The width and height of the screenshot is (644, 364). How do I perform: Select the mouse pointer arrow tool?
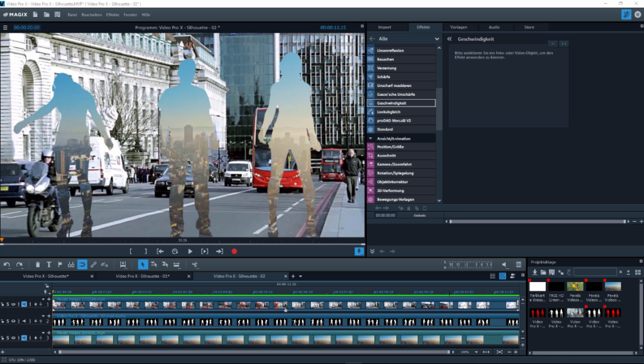click(x=143, y=264)
